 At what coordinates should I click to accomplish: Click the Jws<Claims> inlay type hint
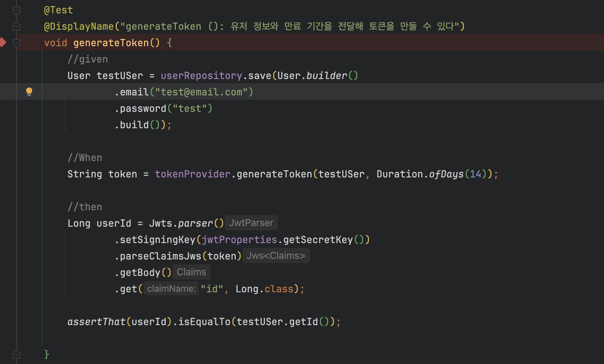[x=276, y=256]
